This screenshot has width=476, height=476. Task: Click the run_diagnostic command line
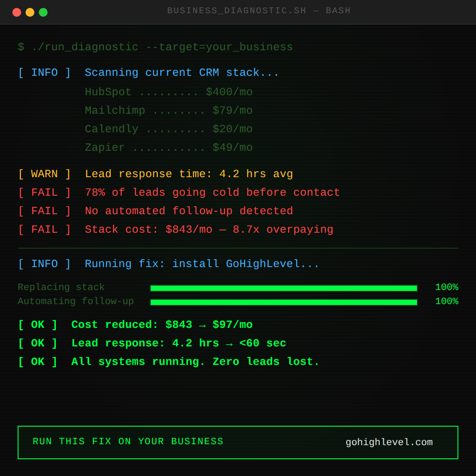pyautogui.click(x=155, y=47)
